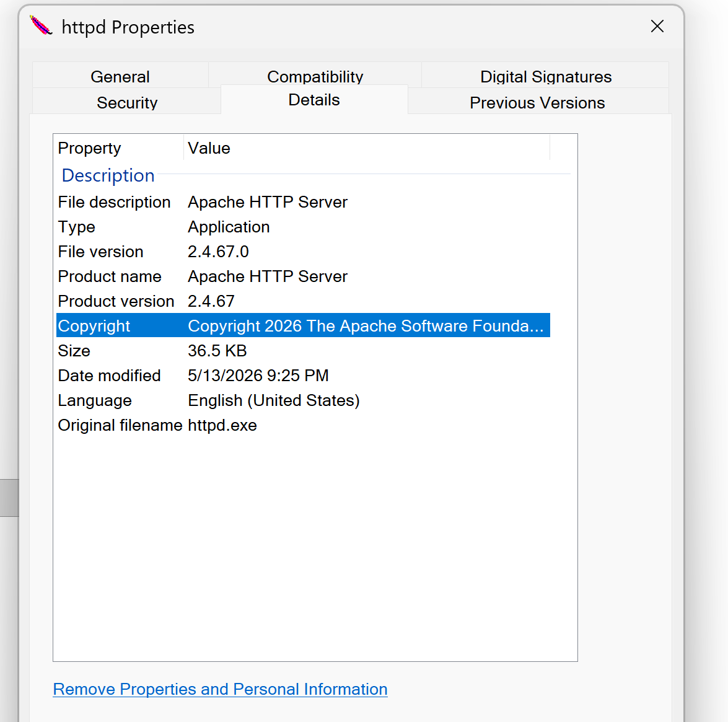Open the Previous Versions tab
The height and width of the screenshot is (722, 728).
point(537,102)
